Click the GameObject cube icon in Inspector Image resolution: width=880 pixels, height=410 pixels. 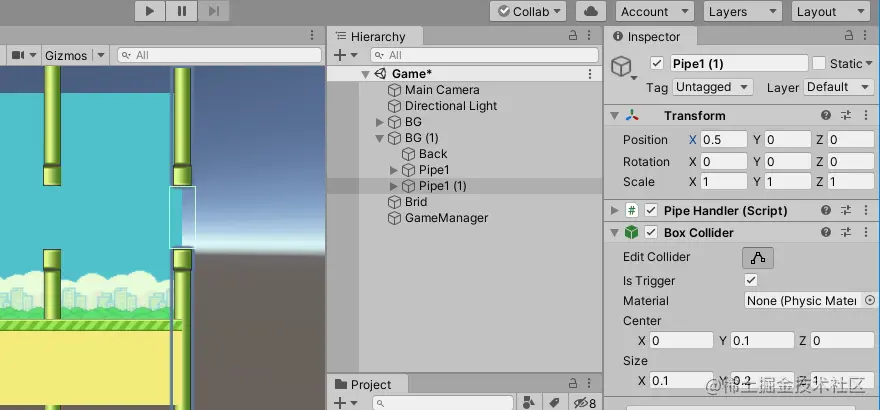point(621,66)
